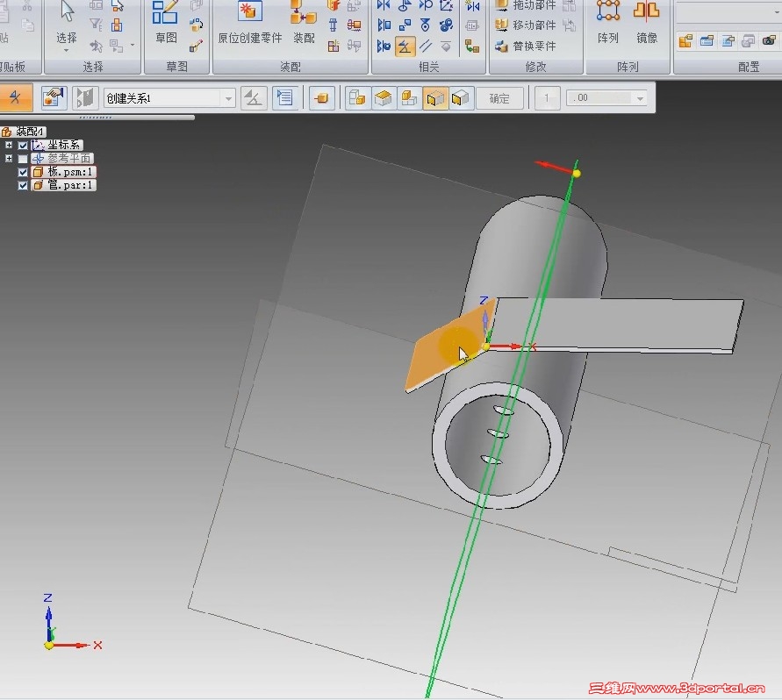Toggle the 管.par:1 visibility checkbox
782x700 pixels.
[x=23, y=186]
